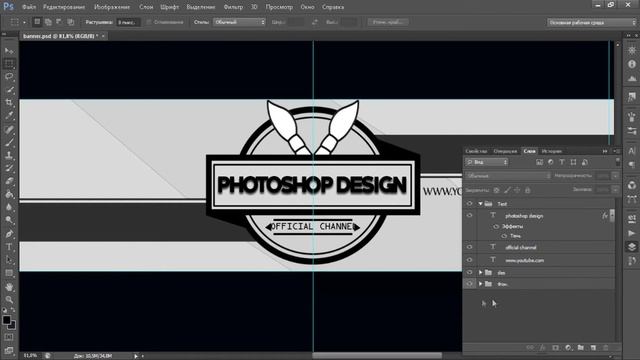Expand the Фон group

481,284
